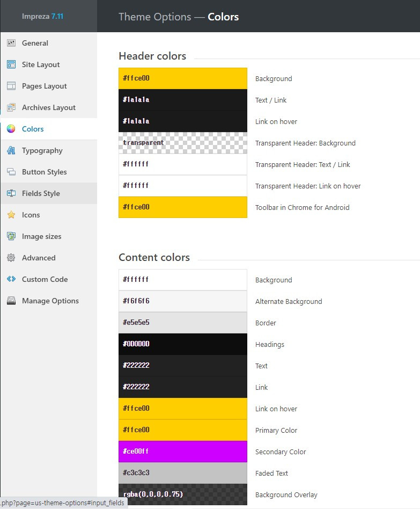Screen dimensions: 420x509
Task: Open Pages Layout section
Action: coord(49,86)
